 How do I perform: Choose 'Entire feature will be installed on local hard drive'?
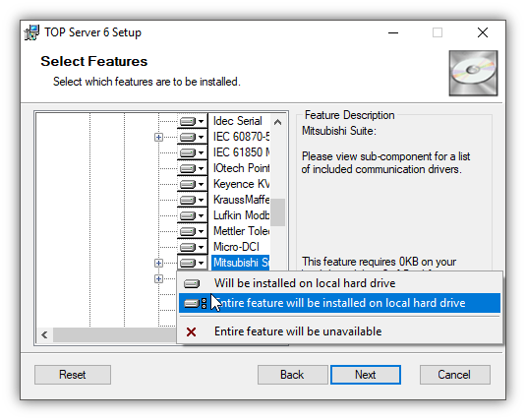(x=339, y=303)
